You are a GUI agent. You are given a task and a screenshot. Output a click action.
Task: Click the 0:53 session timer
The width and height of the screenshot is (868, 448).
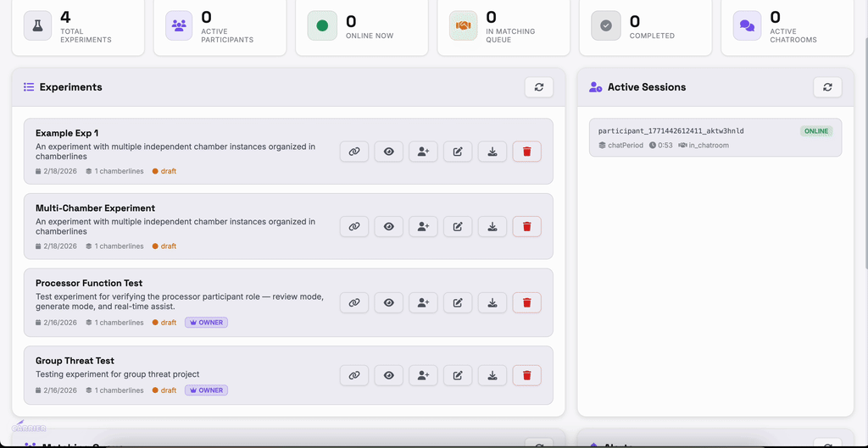coord(661,146)
